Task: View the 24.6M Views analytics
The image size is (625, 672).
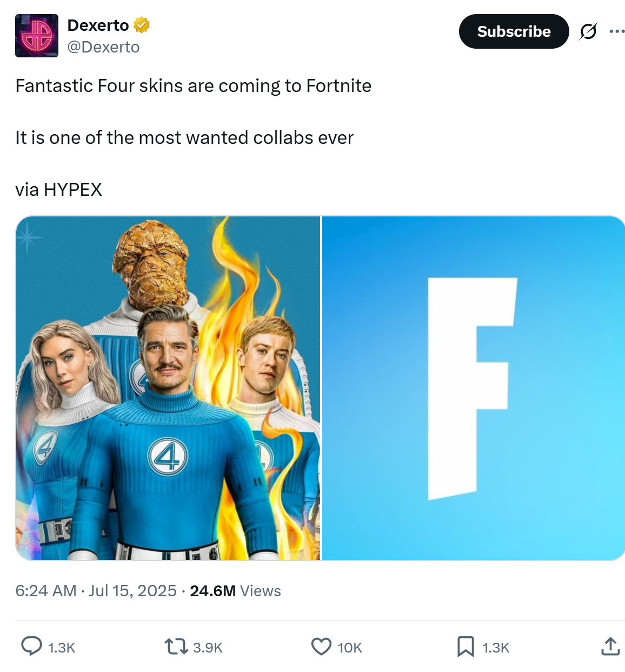Action: point(235,590)
